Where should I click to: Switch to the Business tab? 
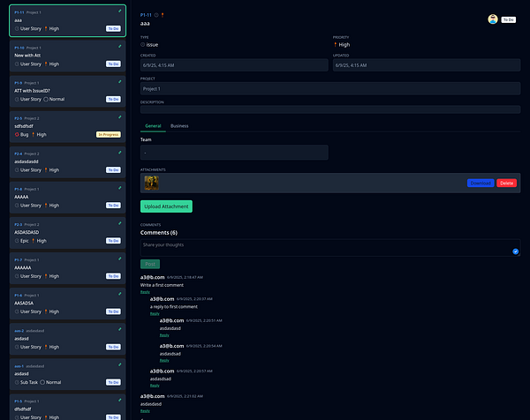(179, 126)
